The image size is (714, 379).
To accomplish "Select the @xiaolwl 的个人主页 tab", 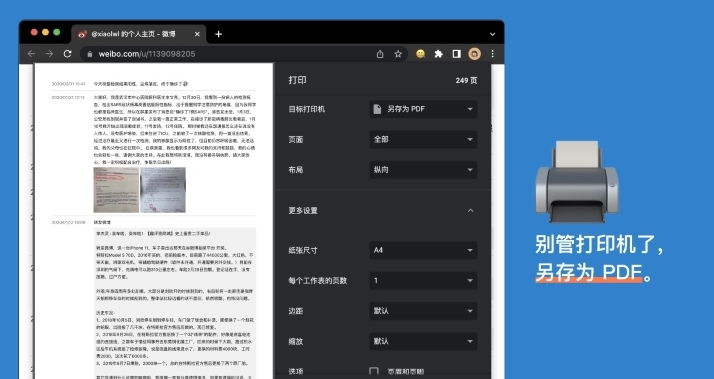I will (x=139, y=34).
